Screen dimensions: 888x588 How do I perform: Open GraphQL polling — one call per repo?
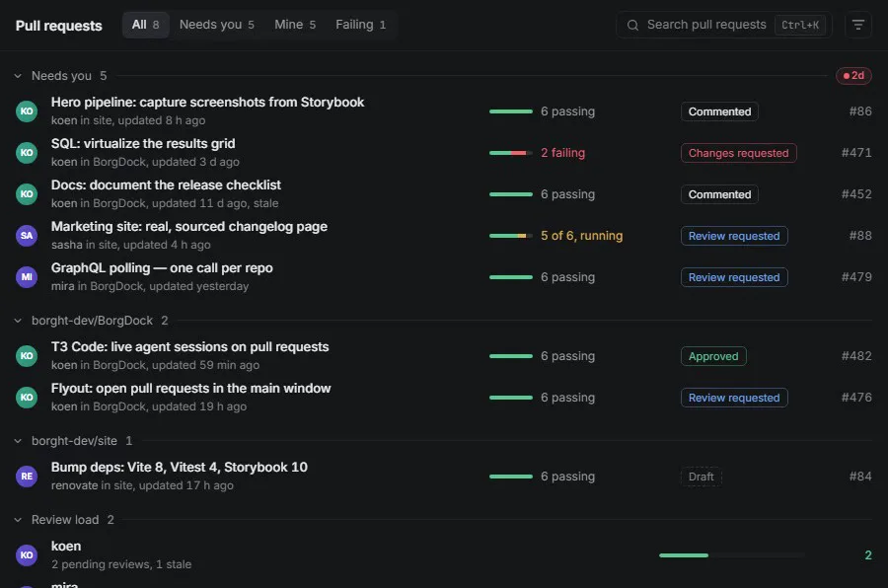pyautogui.click(x=162, y=268)
